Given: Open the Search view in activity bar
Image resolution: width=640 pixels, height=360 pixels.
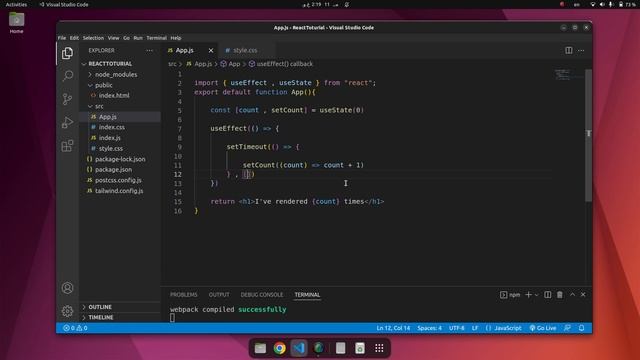Looking at the screenshot, I should point(67,76).
